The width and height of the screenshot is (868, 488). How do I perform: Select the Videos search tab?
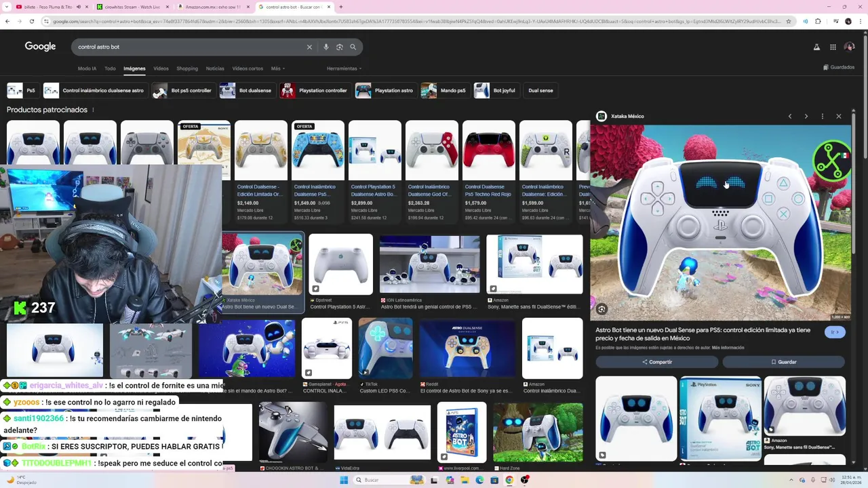(x=161, y=68)
